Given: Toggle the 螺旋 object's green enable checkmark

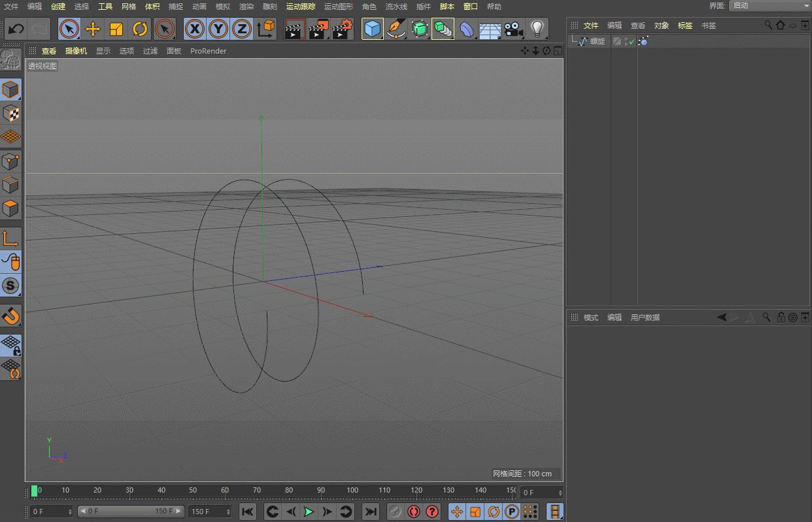Looking at the screenshot, I should [x=631, y=41].
